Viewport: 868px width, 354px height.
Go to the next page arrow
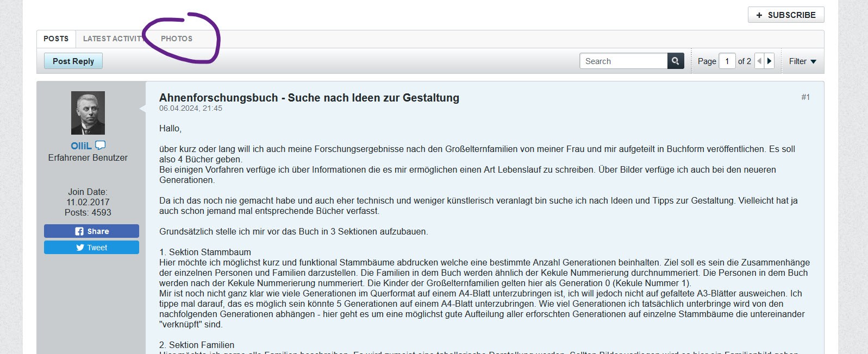click(769, 61)
